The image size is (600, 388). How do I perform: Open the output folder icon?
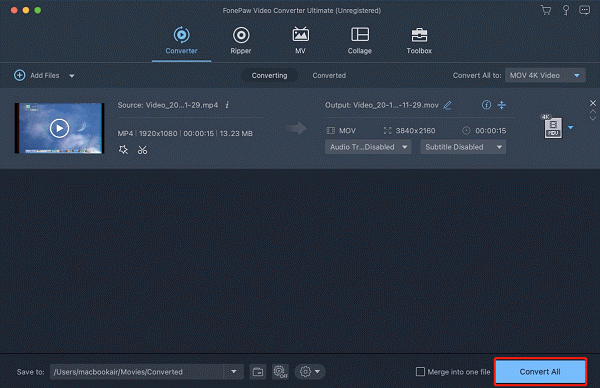(x=258, y=372)
